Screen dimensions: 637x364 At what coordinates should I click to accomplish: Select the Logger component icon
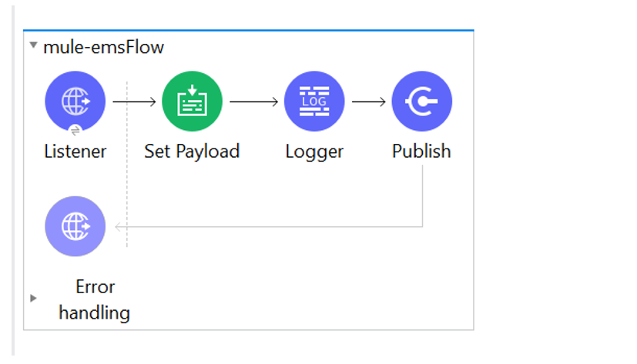314,101
